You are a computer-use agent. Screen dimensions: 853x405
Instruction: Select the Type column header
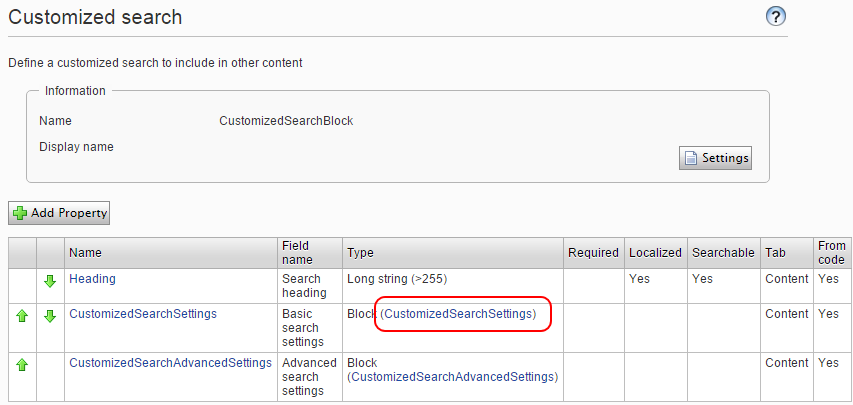coord(360,253)
